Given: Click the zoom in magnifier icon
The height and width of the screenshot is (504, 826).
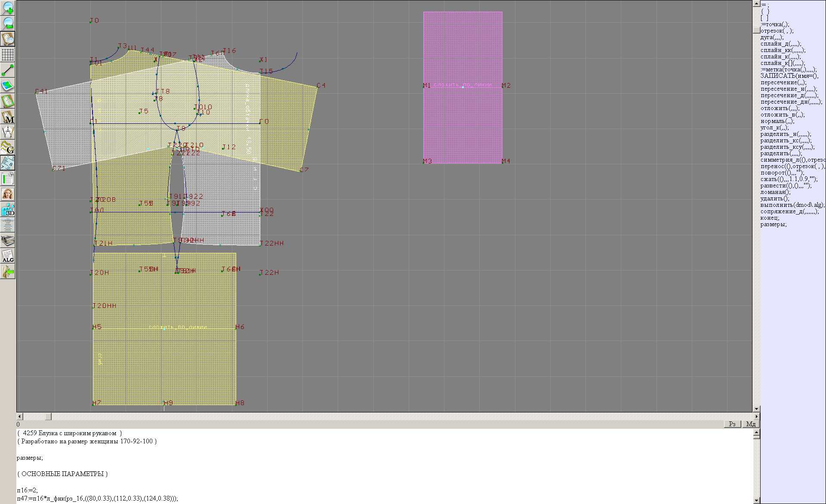Looking at the screenshot, I should coord(8,8).
